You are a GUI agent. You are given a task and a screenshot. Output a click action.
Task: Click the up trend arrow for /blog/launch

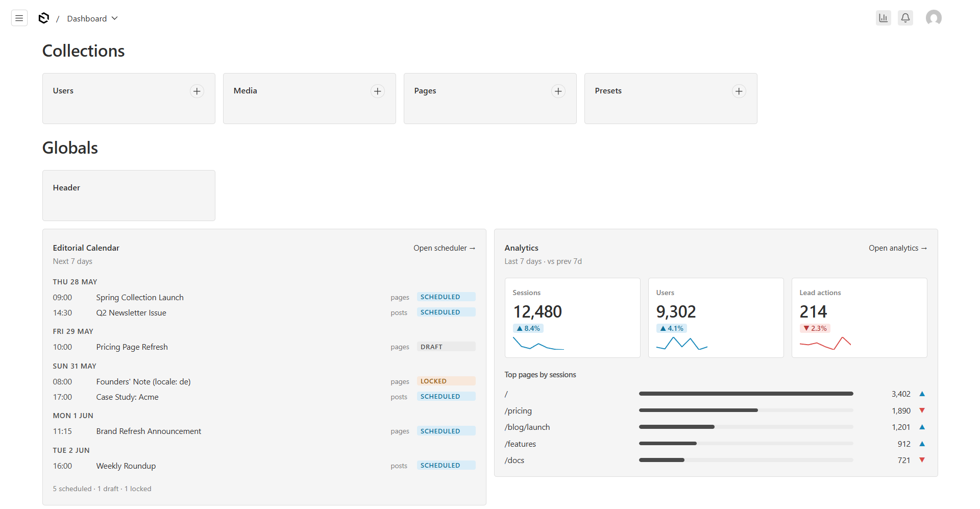[x=922, y=427]
